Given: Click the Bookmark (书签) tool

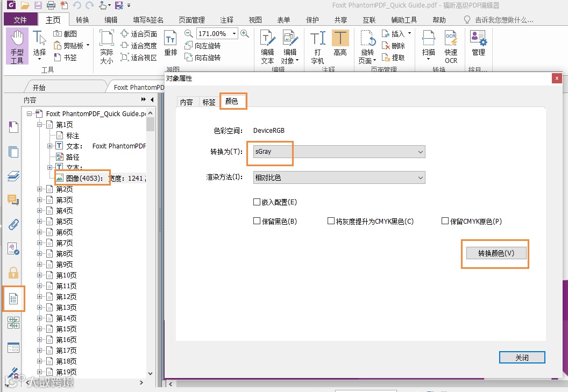Looking at the screenshot, I should coord(65,57).
